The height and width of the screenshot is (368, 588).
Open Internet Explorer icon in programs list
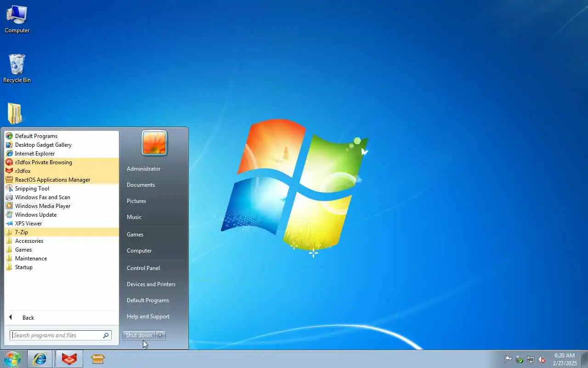click(x=9, y=154)
